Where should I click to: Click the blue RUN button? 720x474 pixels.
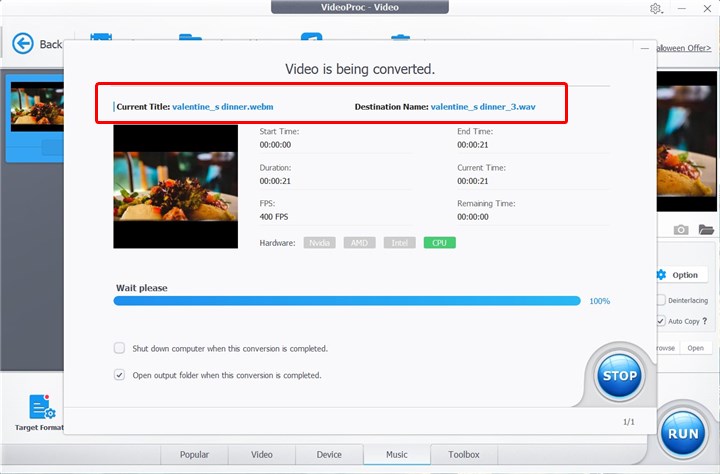pos(683,433)
